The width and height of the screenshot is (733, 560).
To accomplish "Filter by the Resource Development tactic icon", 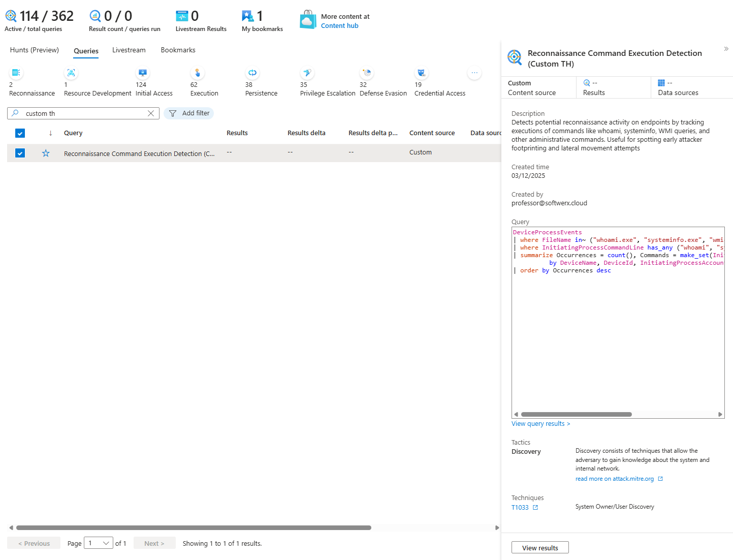I will pos(71,73).
